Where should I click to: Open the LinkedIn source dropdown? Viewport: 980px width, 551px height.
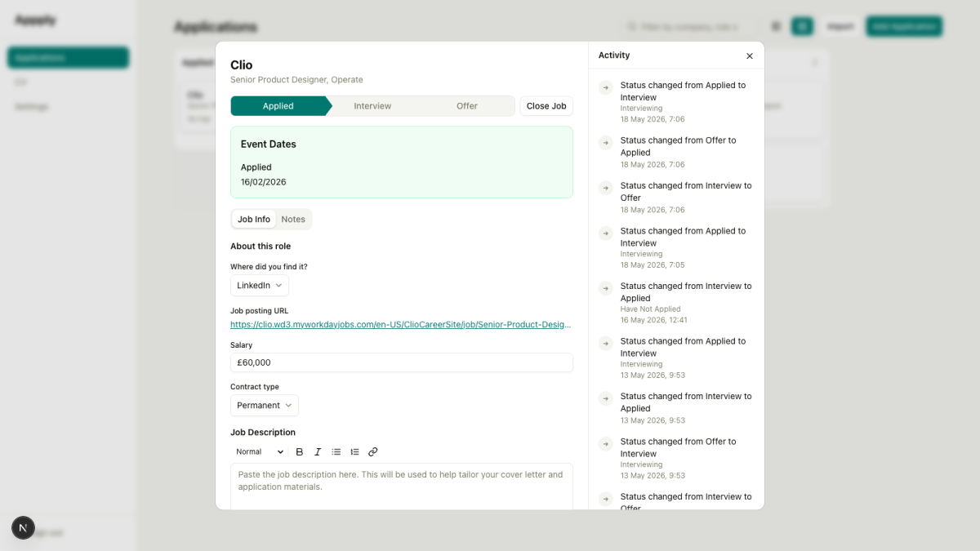pos(260,286)
